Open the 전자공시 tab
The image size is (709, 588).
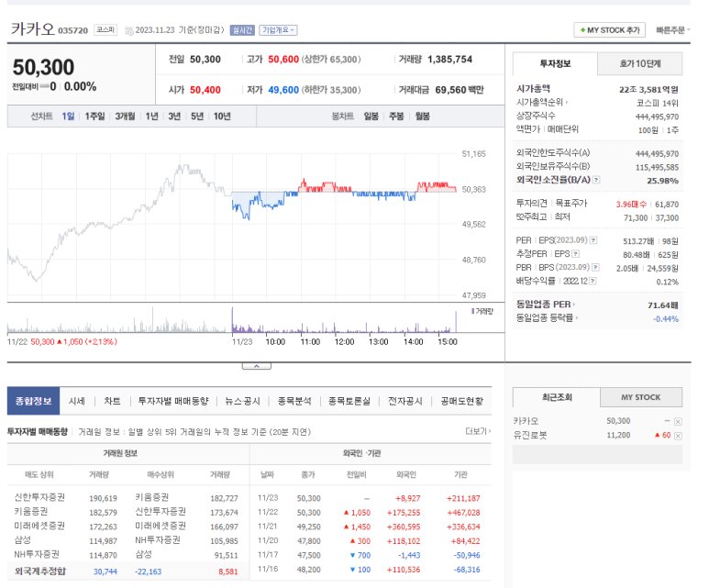[x=405, y=401]
